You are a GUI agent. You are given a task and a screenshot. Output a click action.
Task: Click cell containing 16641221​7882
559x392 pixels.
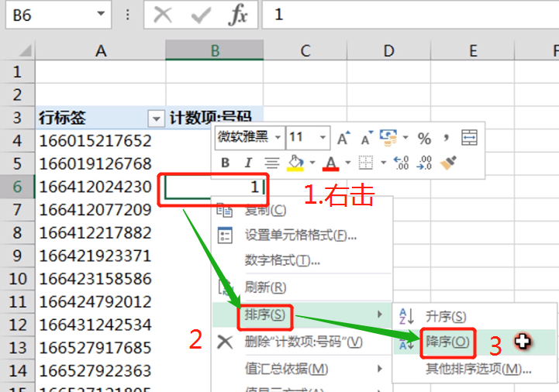101,232
